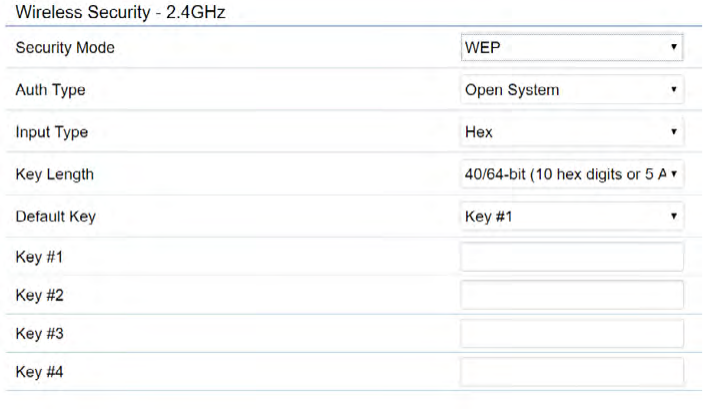
Task: Click the Security Mode label text
Action: (x=65, y=48)
